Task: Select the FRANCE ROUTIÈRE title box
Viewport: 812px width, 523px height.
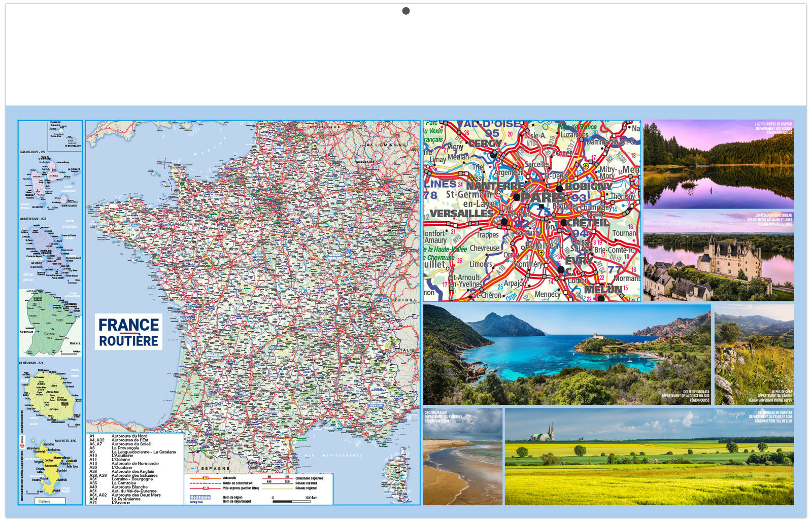Action: click(128, 332)
